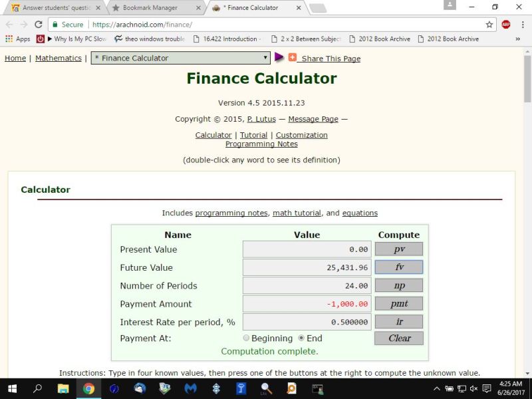532x399 pixels.
Task: Open the Programming Notes link
Action: (x=261, y=144)
